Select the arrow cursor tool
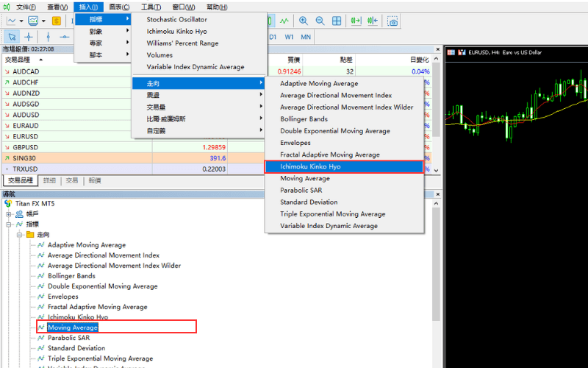The height and width of the screenshot is (368, 588). [12, 37]
